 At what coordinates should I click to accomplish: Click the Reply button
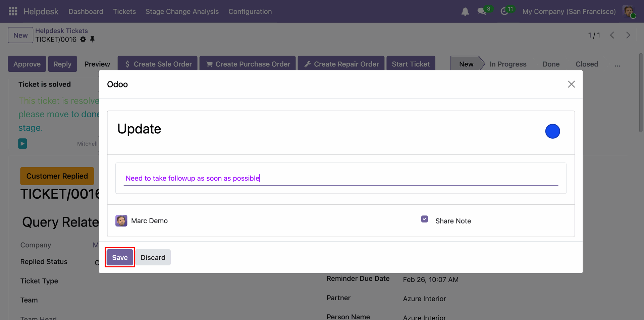(62, 64)
